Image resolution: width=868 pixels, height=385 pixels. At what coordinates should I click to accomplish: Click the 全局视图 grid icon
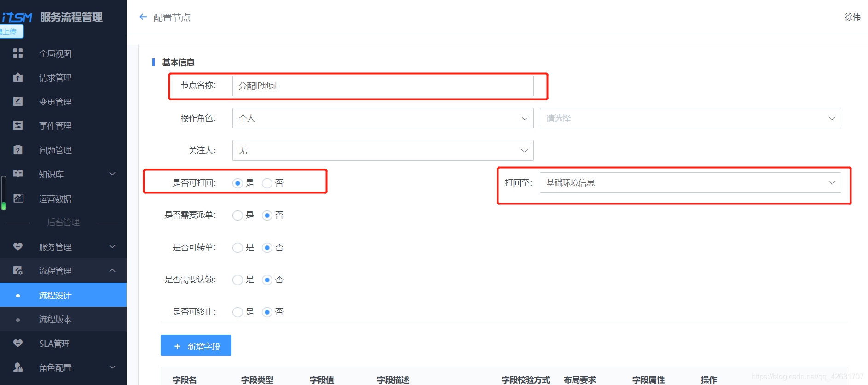(x=18, y=53)
